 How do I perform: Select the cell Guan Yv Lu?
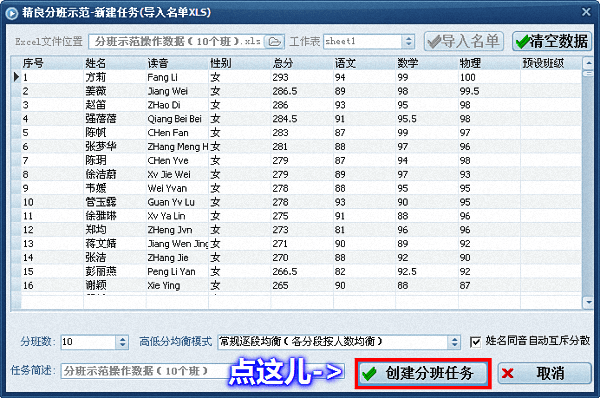click(177, 202)
